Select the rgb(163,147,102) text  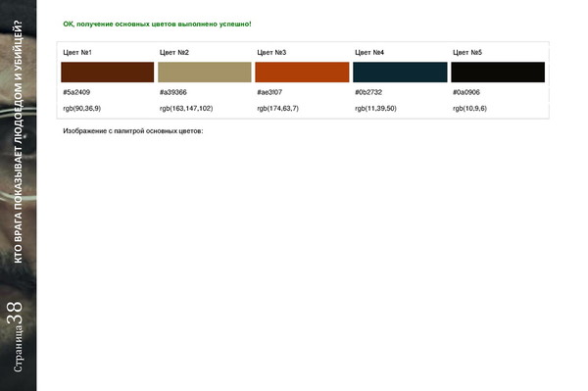click(186, 109)
